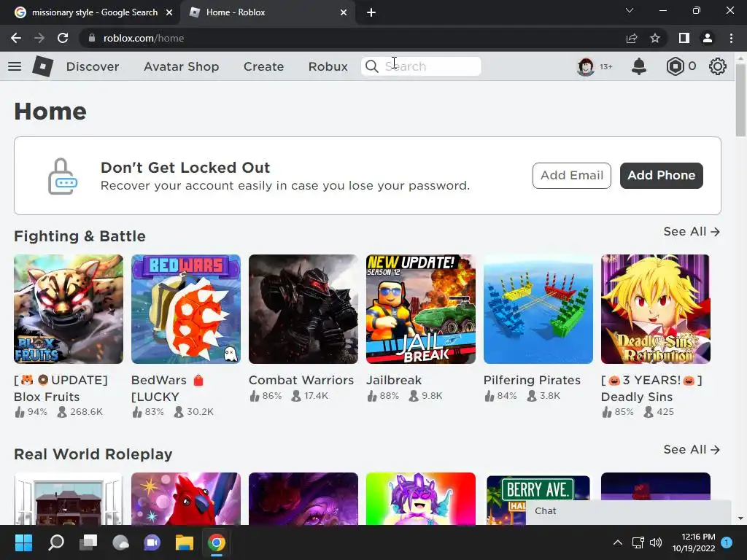Open Windows taskbar search
747x560 pixels.
click(56, 542)
